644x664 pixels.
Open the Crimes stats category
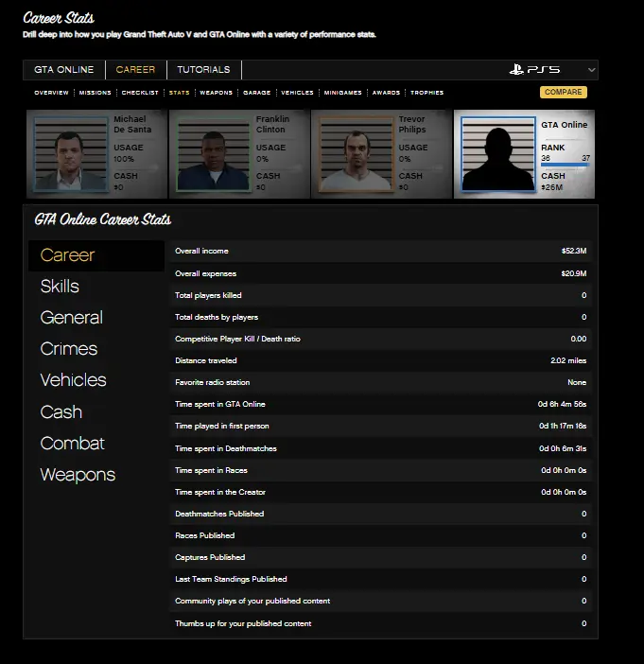point(69,349)
